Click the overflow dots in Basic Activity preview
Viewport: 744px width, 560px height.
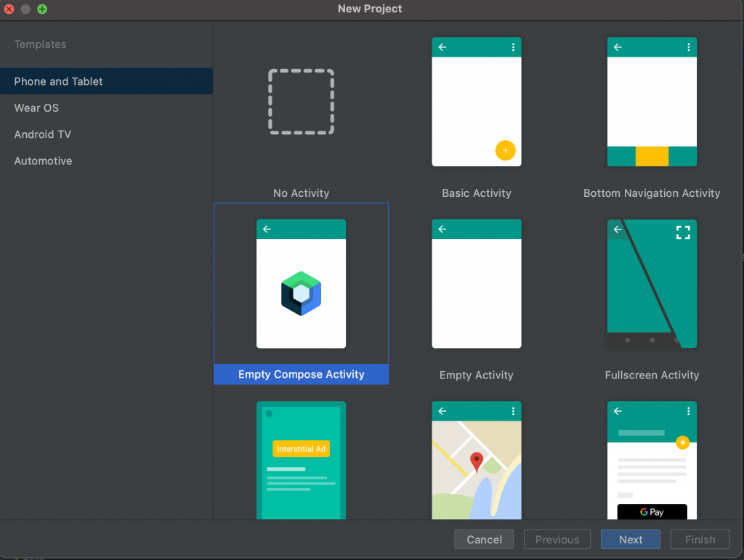coord(513,47)
